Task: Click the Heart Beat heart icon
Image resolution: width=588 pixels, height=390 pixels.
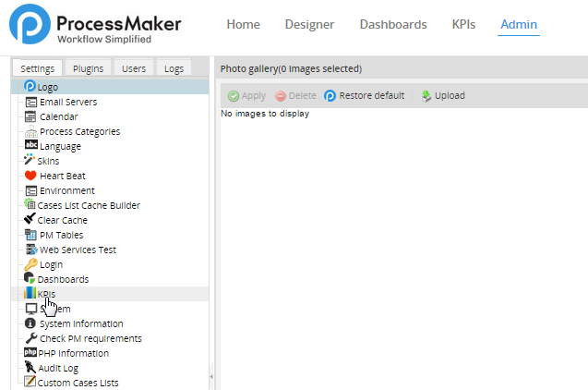Action: coord(30,176)
